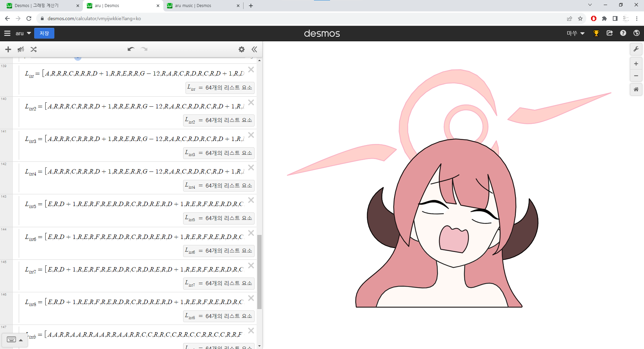The image size is (644, 349).
Task: Expand the aru graph title dropdown
Action: 23,33
